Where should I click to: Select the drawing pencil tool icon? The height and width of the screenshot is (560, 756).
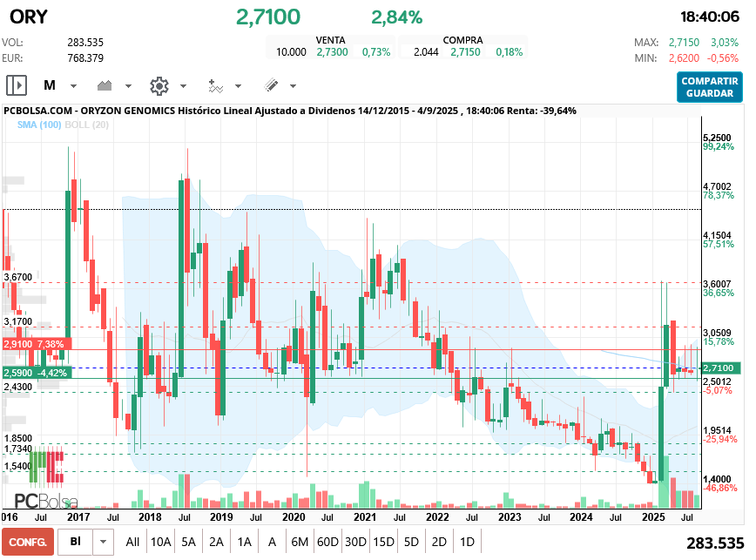[x=272, y=85]
